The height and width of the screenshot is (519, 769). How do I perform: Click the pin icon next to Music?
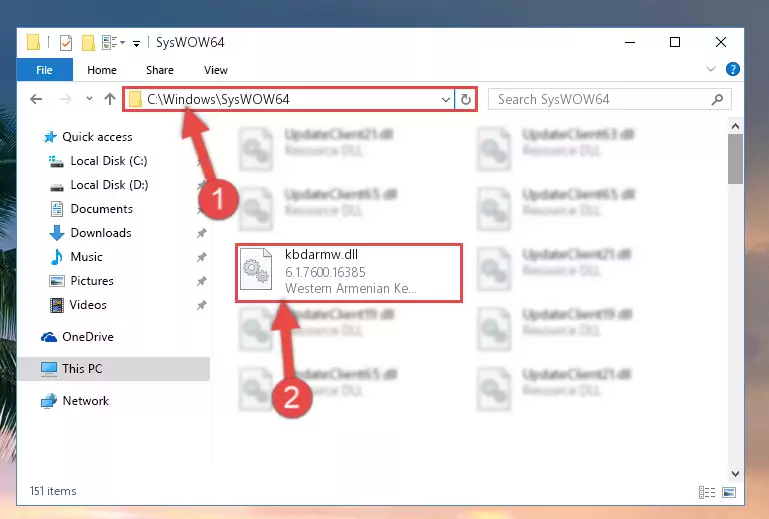tap(202, 257)
